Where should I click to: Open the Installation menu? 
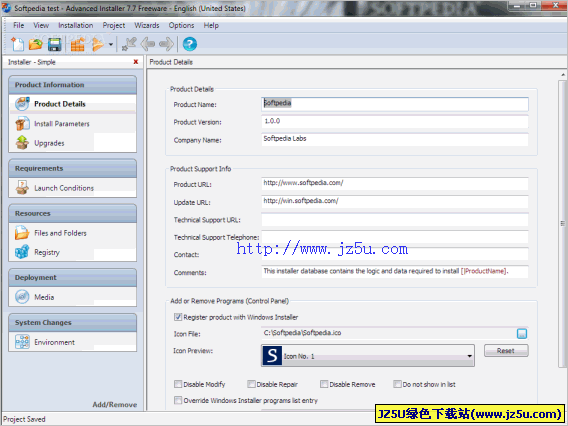pos(76,25)
